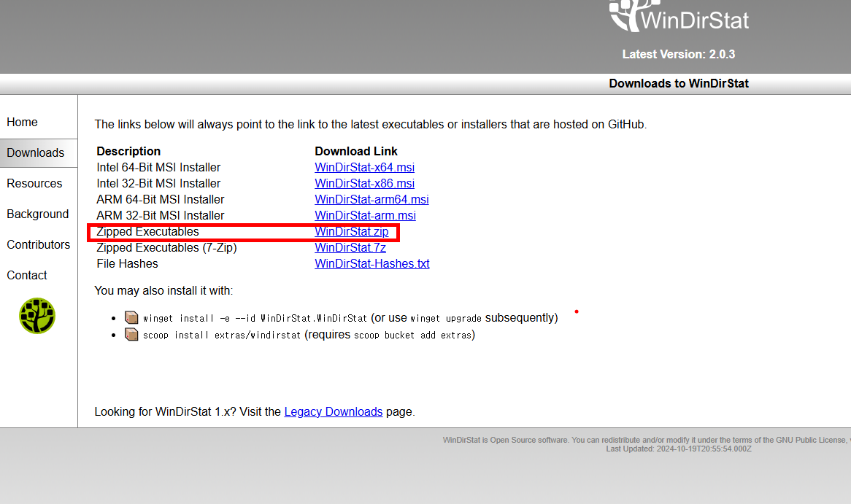Download WinDirStat-arm.msi installer
Image resolution: width=851 pixels, height=504 pixels.
tap(365, 215)
